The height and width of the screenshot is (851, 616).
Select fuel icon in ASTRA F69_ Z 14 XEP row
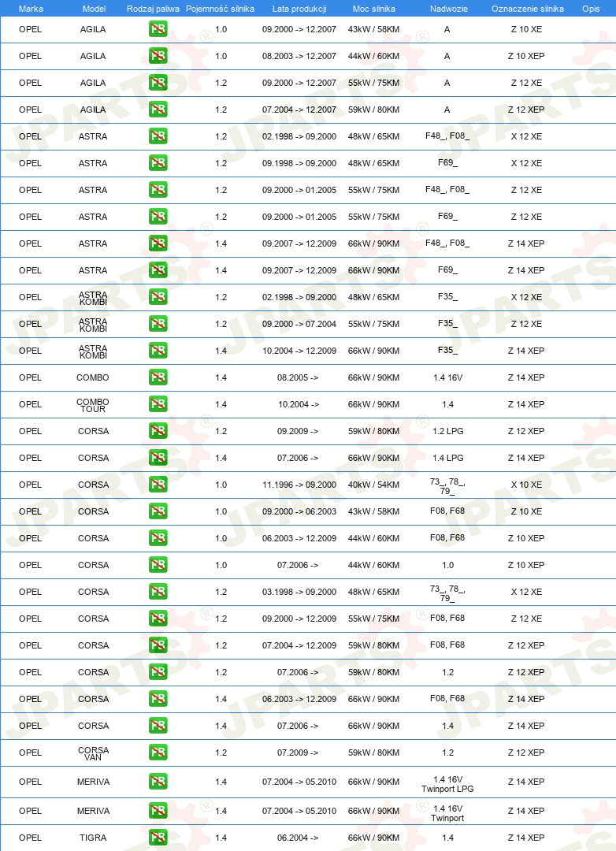(x=158, y=269)
